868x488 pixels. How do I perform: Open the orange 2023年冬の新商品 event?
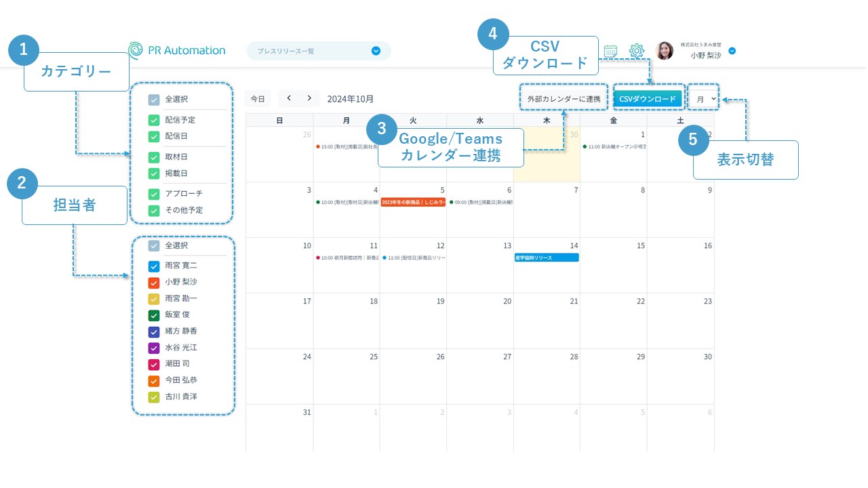pos(413,202)
